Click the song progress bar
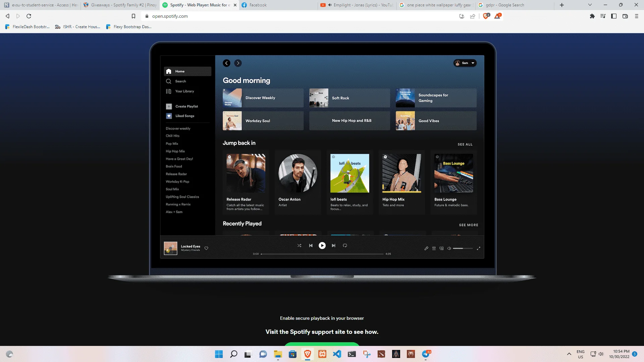The width and height of the screenshot is (644, 362). (x=322, y=254)
